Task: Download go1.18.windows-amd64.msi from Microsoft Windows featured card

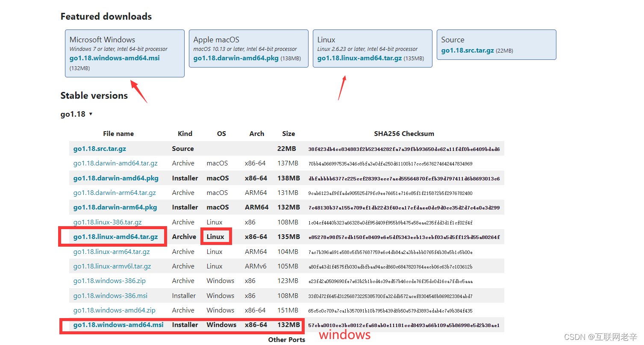Action: coord(115,58)
